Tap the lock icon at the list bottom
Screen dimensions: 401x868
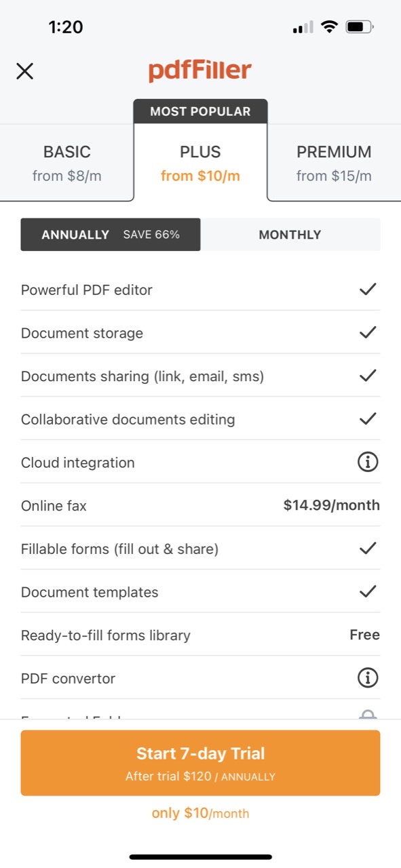point(368,715)
